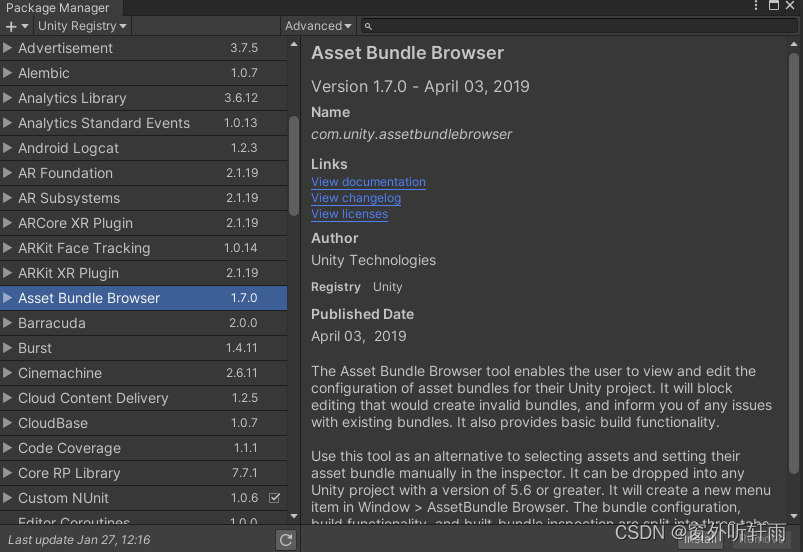Image resolution: width=803 pixels, height=552 pixels.
Task: Select the Cloud Content Delivery package
Action: [x=143, y=398]
